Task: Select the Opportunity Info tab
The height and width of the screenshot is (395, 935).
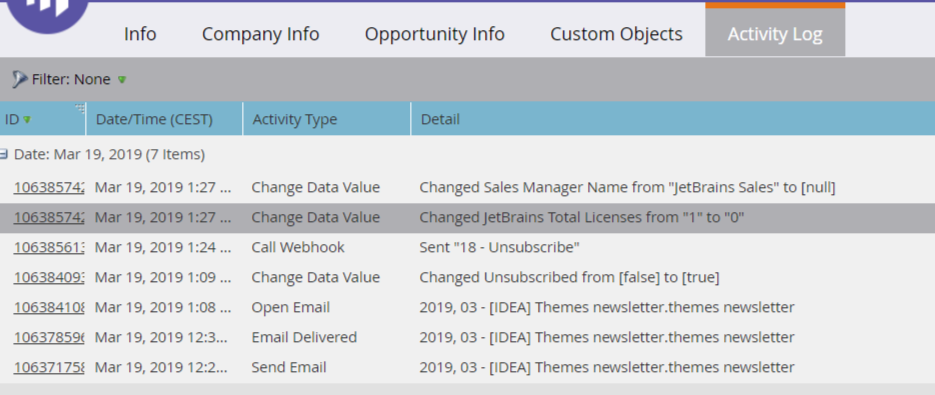Action: coord(435,34)
